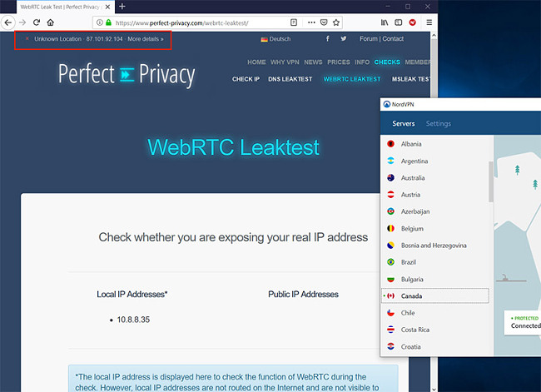Click the NordVPN server list scrollbar
The height and width of the screenshot is (392, 541).
(x=490, y=181)
